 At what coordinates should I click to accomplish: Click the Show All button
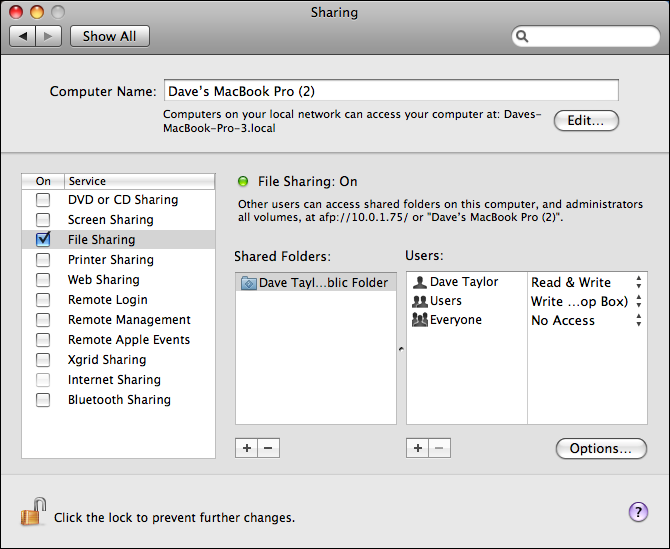pos(110,36)
